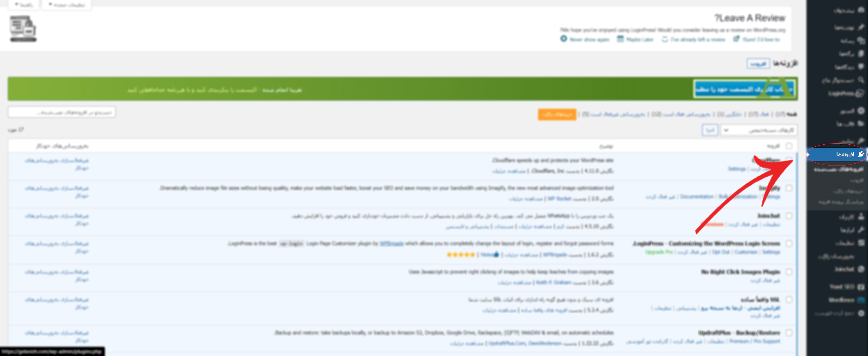Open the Pages sidebar icon
This screenshot has height=356, width=868.
[861, 53]
